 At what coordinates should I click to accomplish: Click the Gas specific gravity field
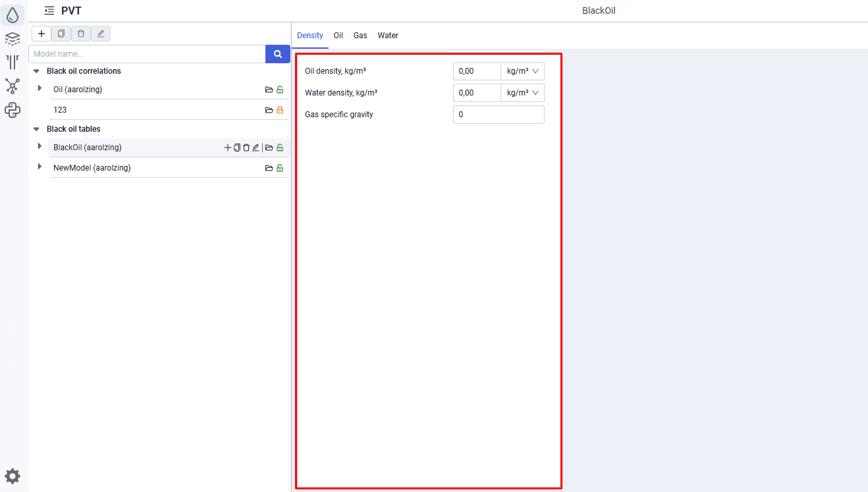[x=499, y=115]
